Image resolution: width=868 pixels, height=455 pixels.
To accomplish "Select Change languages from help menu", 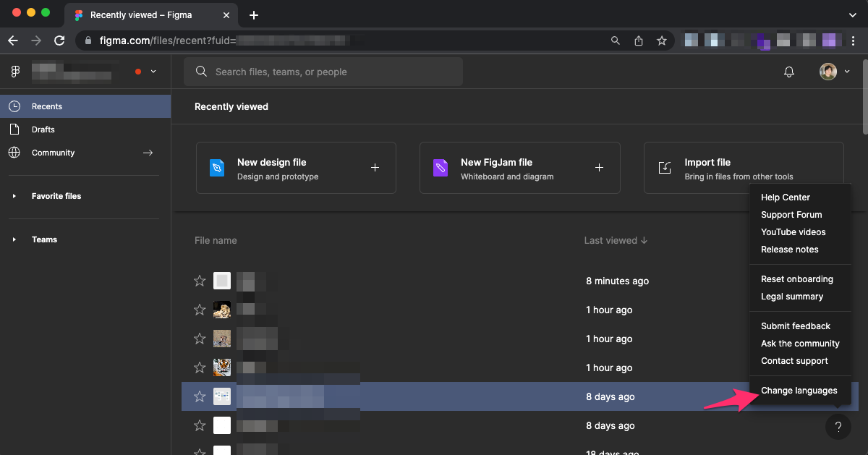I will [x=799, y=391].
